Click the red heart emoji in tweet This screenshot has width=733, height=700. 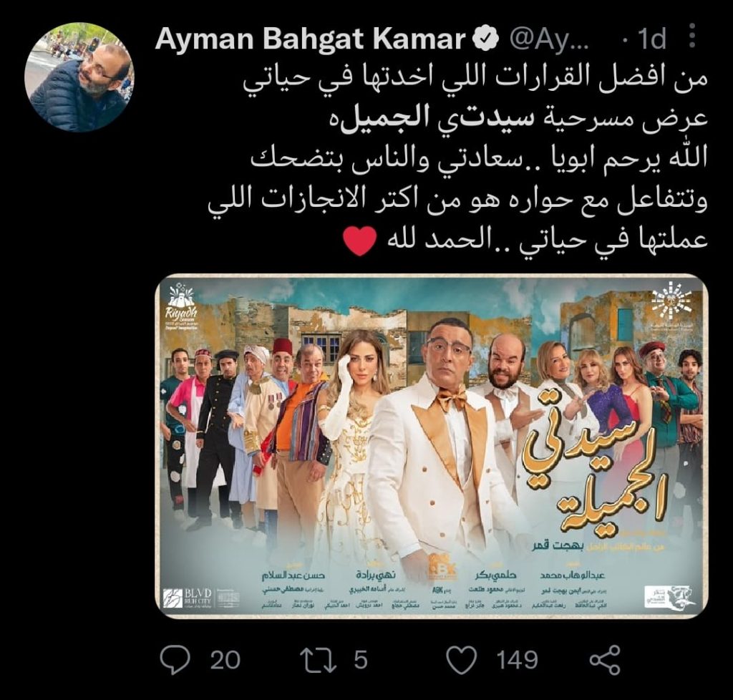(x=359, y=241)
